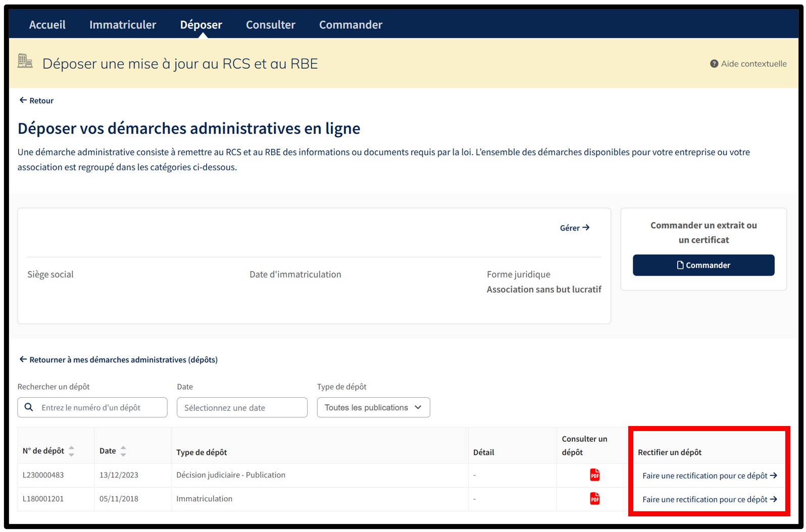Rectify the Immatriculation deposit from 05/11/2018
Image resolution: width=806 pixels, height=532 pixels.
tap(709, 499)
